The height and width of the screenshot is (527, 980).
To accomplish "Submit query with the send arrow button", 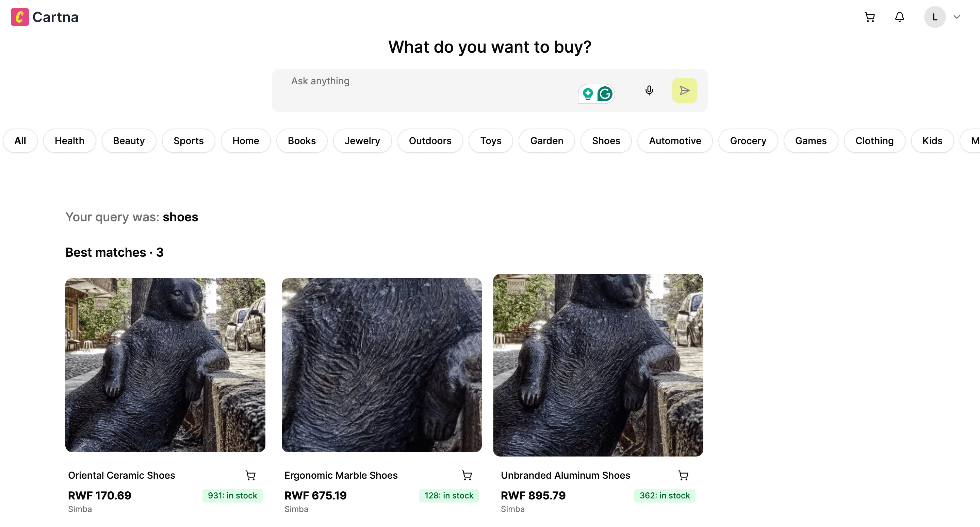I will point(684,90).
